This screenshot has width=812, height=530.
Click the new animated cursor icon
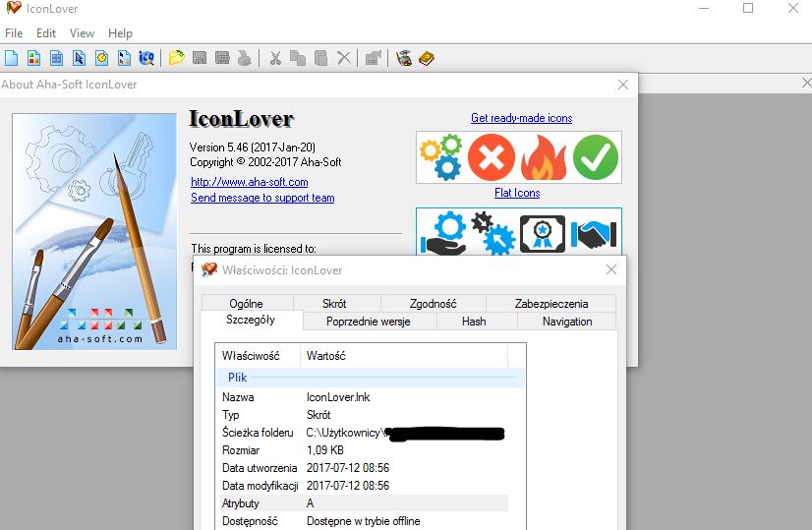coord(101,58)
